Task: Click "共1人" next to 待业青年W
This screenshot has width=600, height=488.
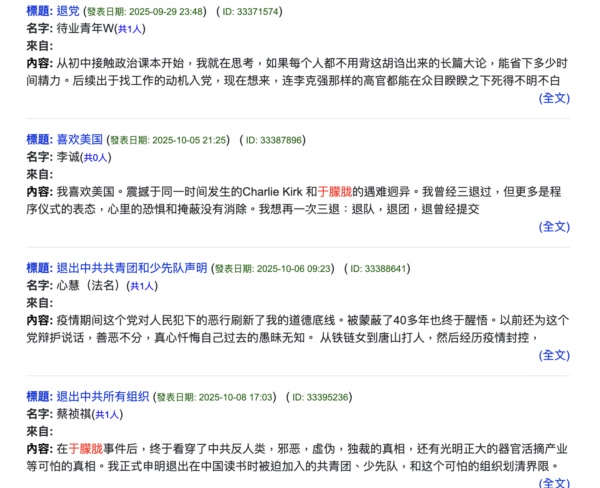Action: [133, 29]
